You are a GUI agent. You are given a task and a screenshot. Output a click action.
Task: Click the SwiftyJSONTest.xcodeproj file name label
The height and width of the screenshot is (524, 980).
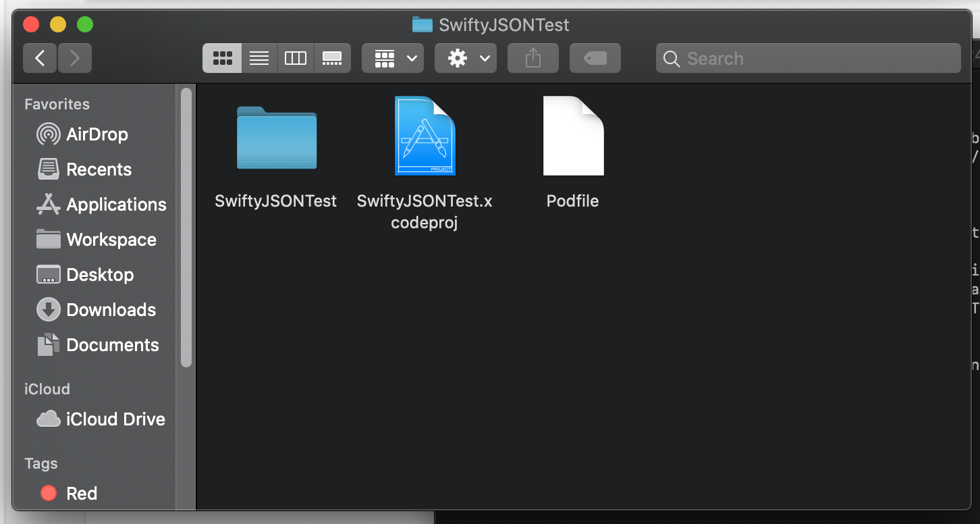click(x=425, y=212)
